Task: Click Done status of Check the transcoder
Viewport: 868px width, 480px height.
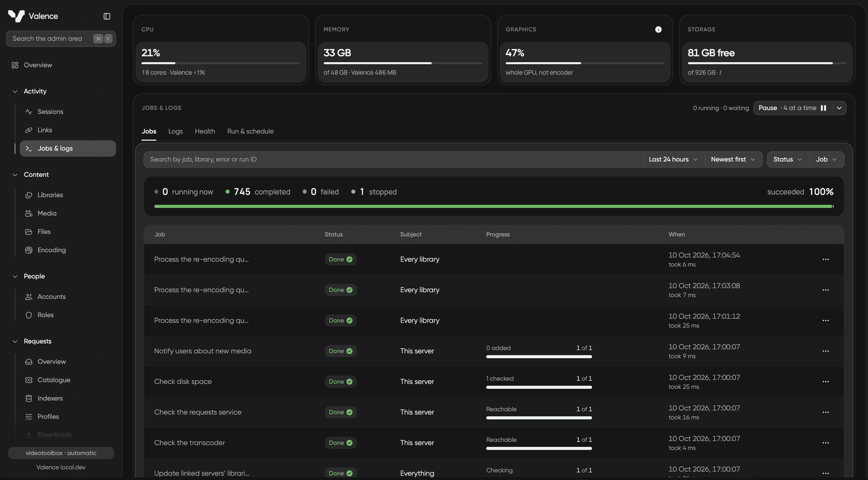Action: coord(340,443)
